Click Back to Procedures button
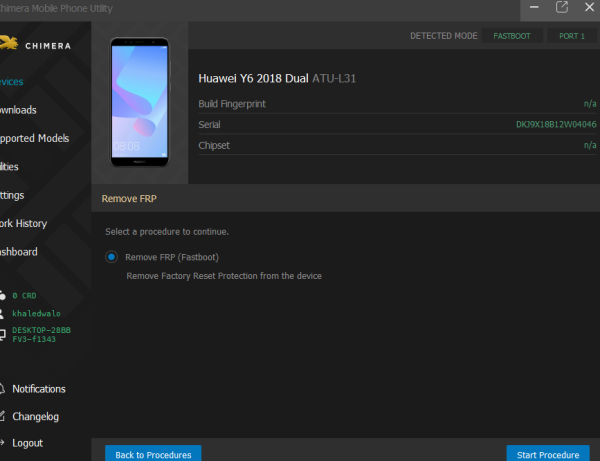600x461 pixels. [x=153, y=454]
